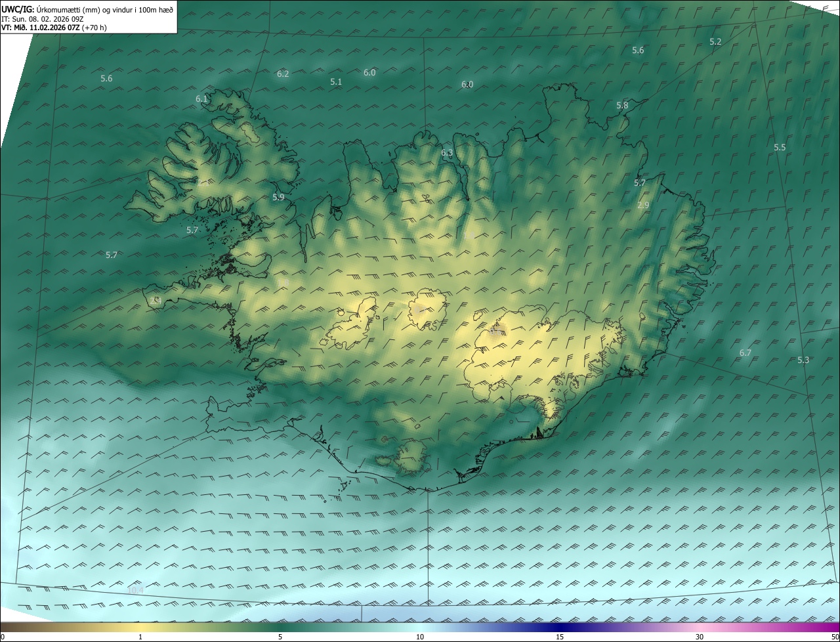Click the colorbar tick label 10

[420, 637]
